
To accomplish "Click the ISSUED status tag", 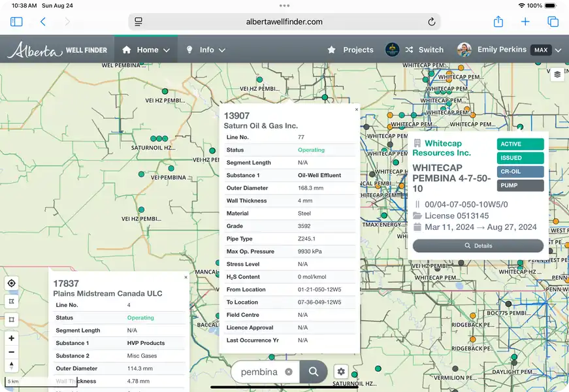I will click(x=520, y=158).
